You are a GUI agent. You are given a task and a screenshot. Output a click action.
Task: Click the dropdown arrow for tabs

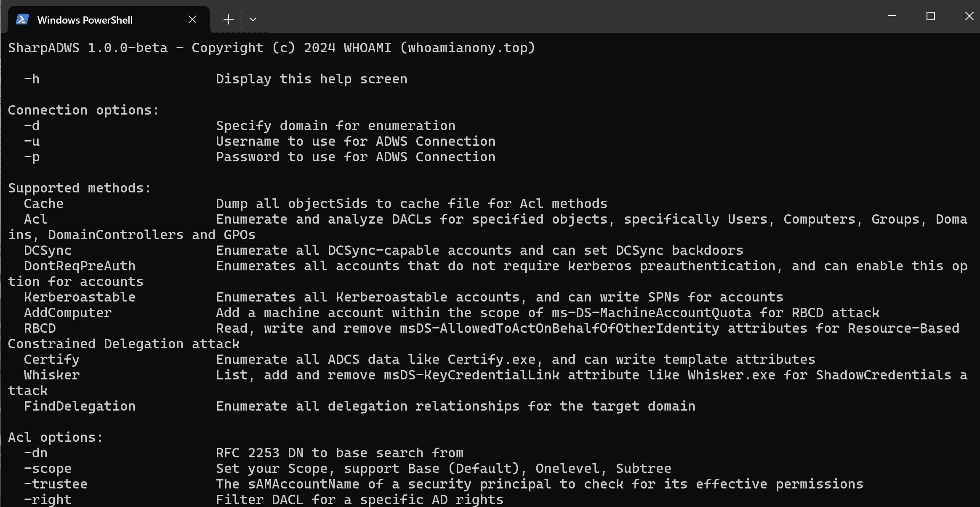pos(253,19)
